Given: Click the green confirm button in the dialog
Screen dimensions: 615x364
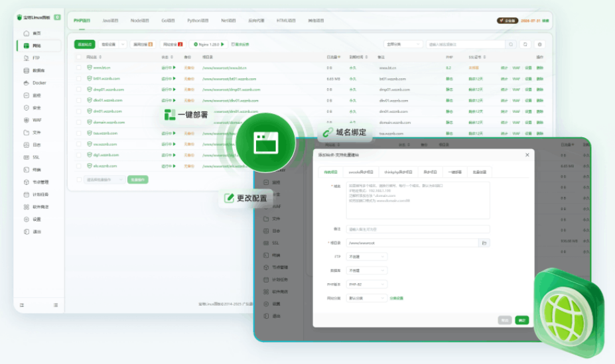Looking at the screenshot, I should [521, 320].
